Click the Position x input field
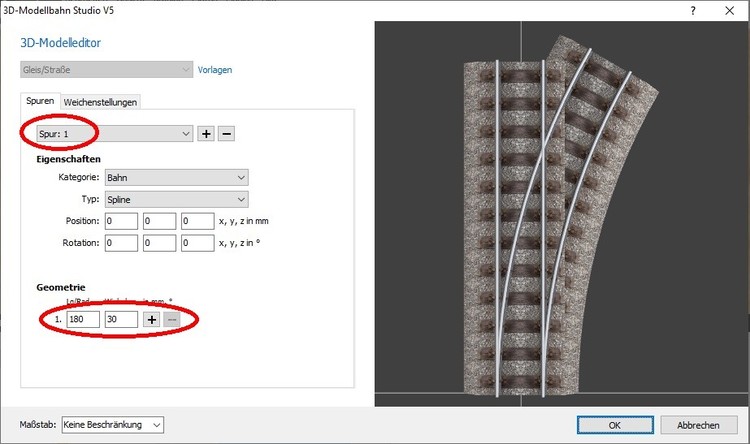This screenshot has height=444, width=750. (121, 221)
